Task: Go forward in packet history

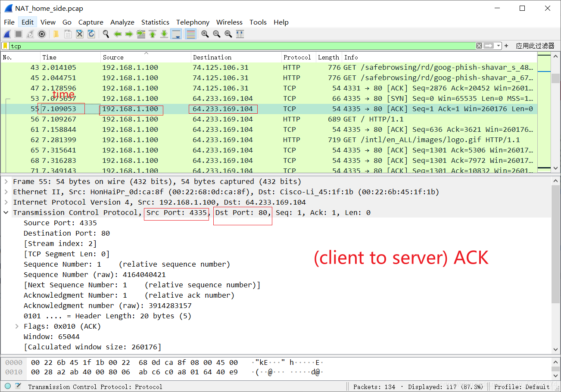Action: (129, 34)
